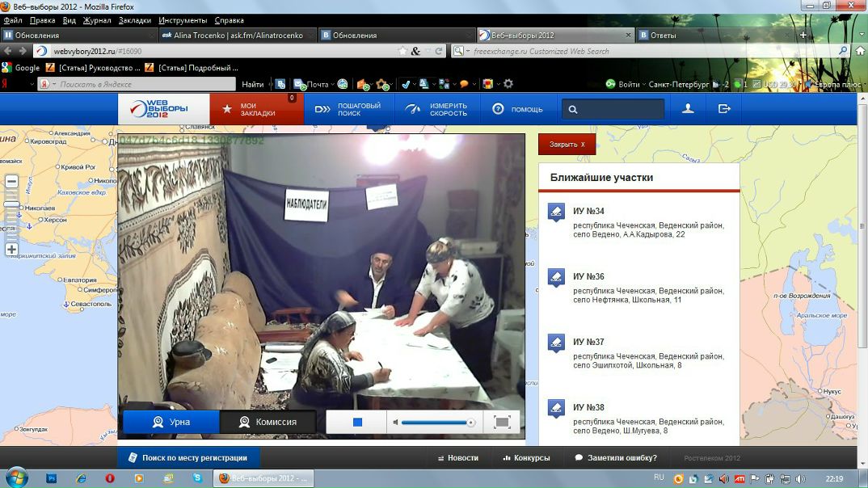Stop the video stream playback

(357, 423)
